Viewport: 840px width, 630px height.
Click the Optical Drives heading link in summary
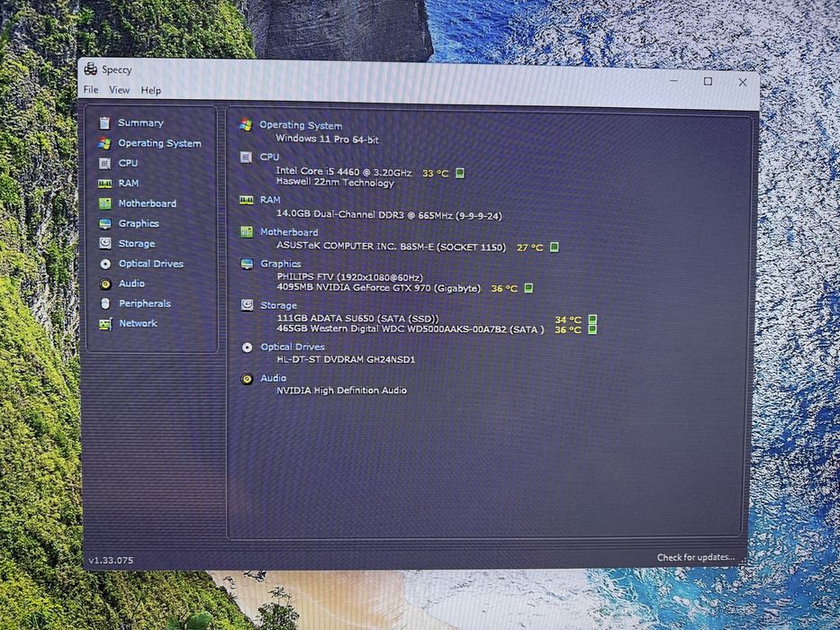pyautogui.click(x=293, y=346)
